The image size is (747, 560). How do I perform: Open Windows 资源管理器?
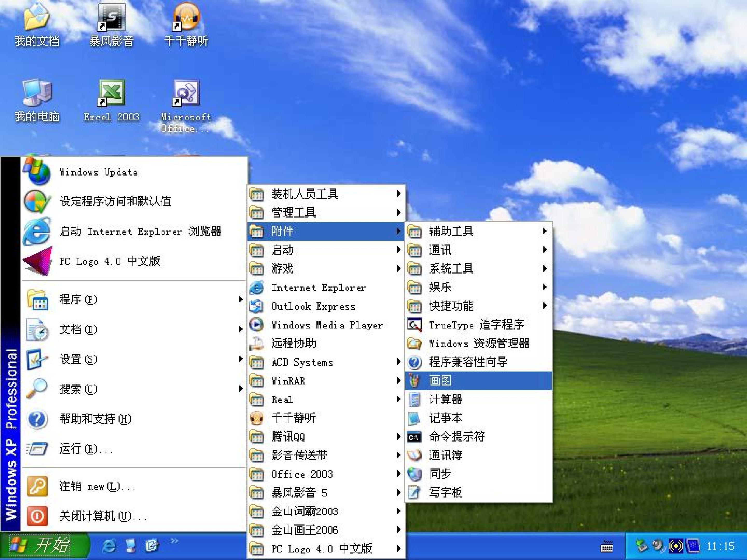tap(479, 343)
